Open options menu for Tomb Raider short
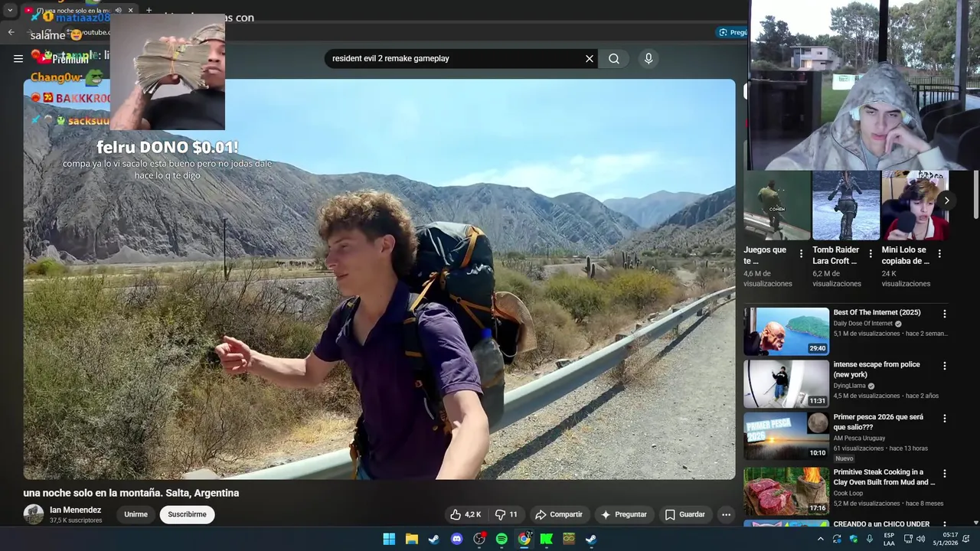The image size is (980, 551). pos(871,253)
